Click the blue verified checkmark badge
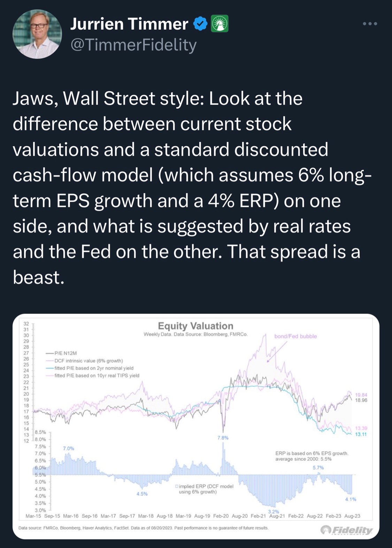The height and width of the screenshot is (548, 392). click(x=200, y=24)
